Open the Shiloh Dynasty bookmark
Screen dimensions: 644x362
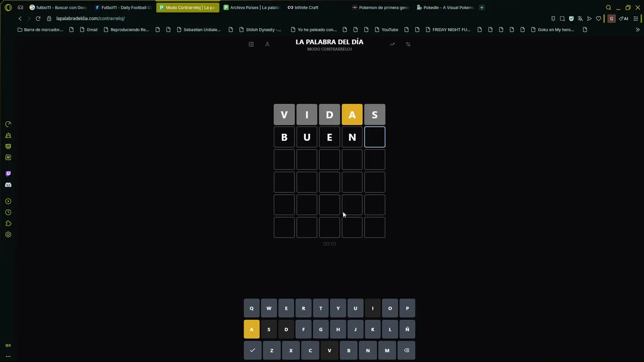260,30
